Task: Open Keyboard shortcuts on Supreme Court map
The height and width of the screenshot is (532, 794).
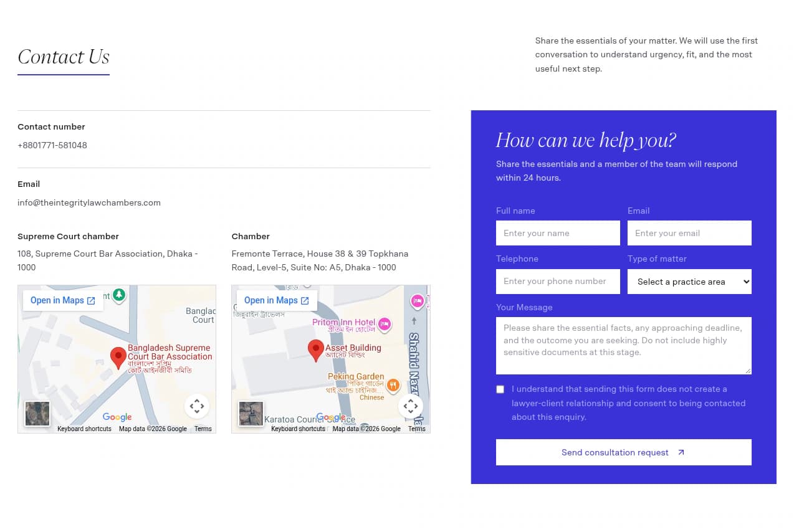Action: coord(84,429)
